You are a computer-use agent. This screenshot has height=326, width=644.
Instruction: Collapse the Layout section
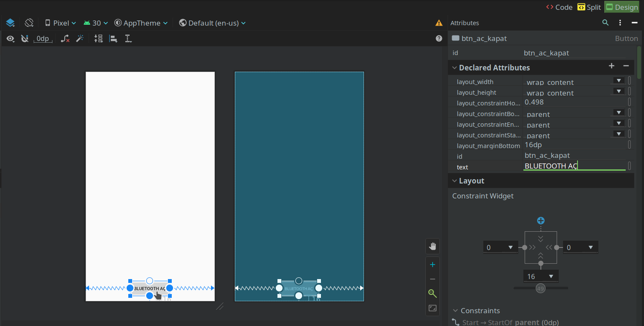click(454, 180)
